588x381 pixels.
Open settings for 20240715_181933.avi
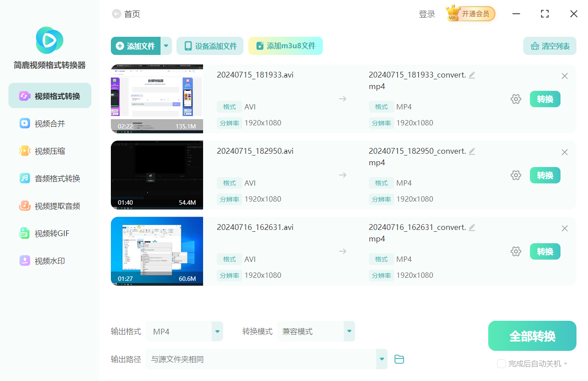click(516, 99)
